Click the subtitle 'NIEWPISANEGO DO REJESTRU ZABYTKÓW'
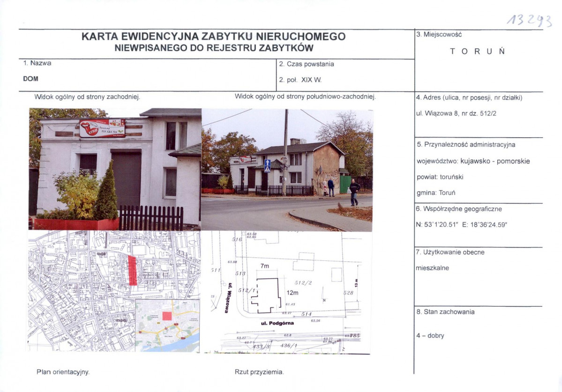 pyautogui.click(x=214, y=48)
